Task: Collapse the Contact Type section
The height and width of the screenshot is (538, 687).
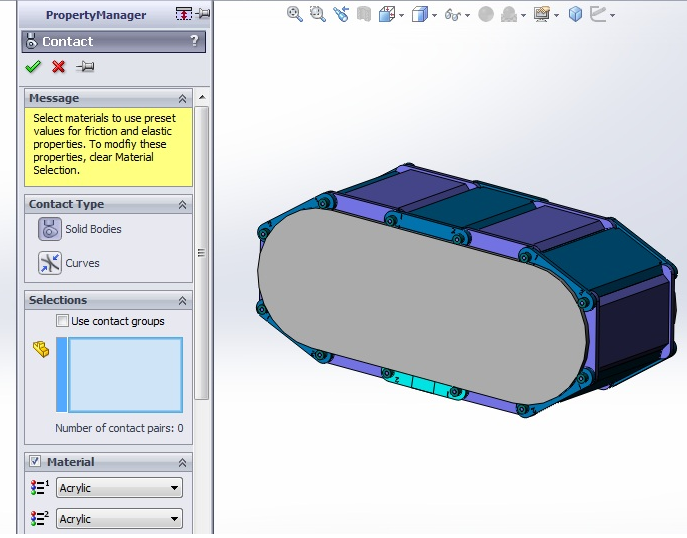Action: tap(183, 205)
